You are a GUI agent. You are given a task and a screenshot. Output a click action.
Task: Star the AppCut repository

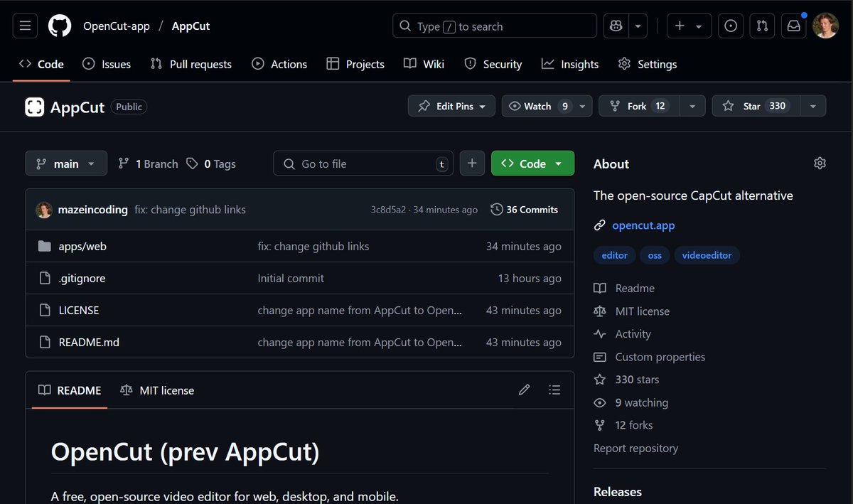755,106
